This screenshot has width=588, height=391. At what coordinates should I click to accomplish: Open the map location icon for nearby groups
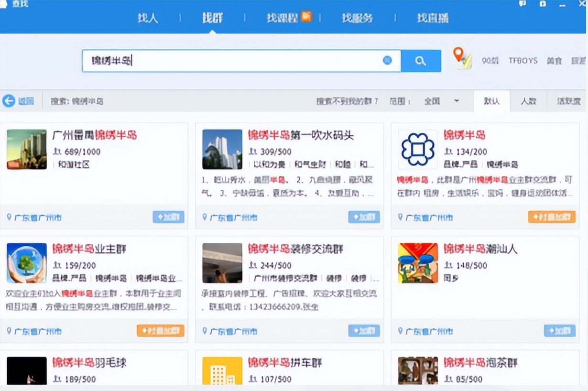[462, 58]
